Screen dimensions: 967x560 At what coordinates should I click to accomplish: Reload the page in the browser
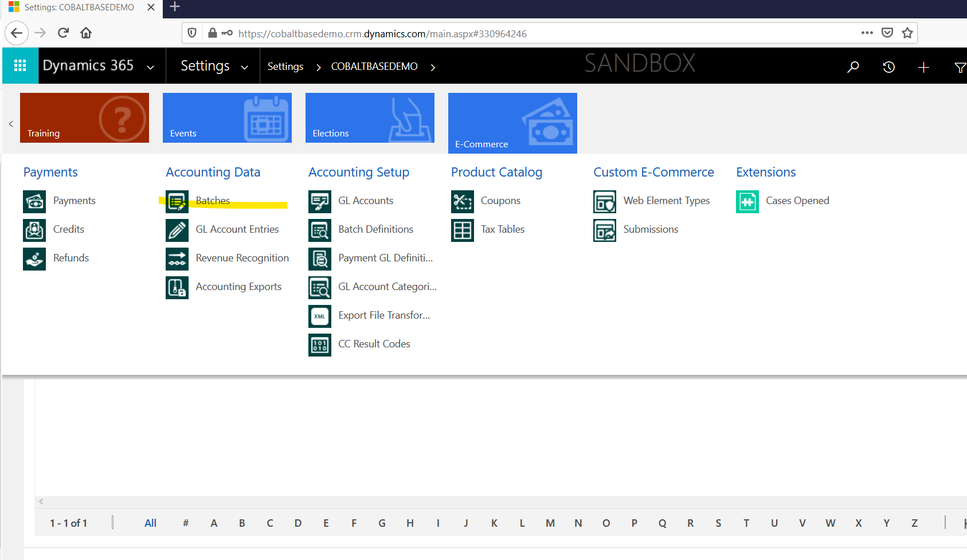tap(63, 33)
